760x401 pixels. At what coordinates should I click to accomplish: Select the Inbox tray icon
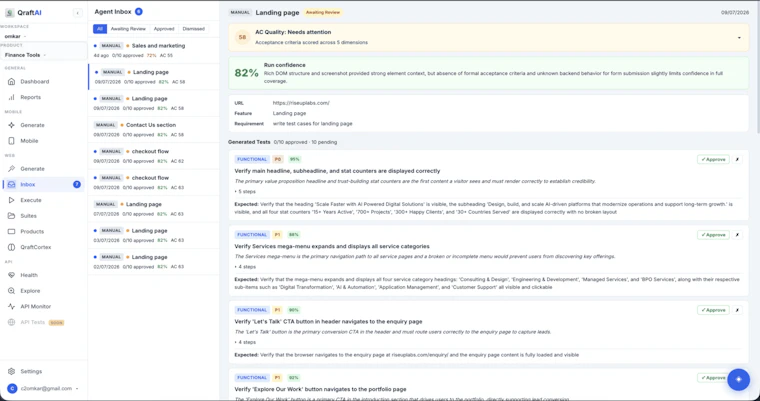click(12, 184)
